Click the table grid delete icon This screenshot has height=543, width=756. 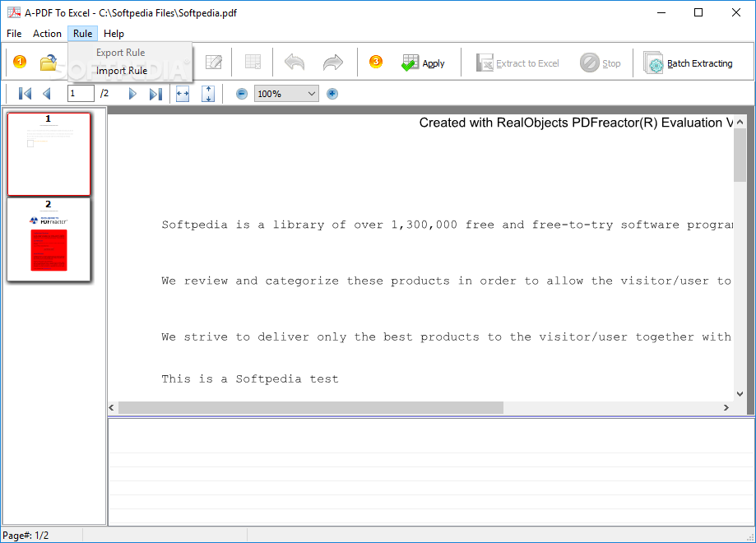[x=253, y=62]
